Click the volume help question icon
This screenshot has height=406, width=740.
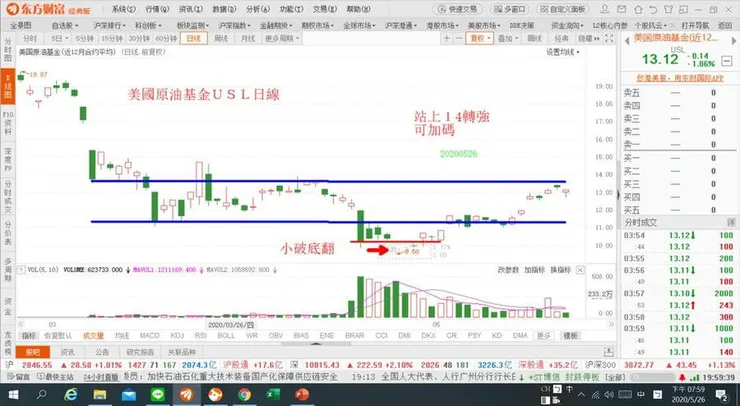pyautogui.click(x=21, y=270)
